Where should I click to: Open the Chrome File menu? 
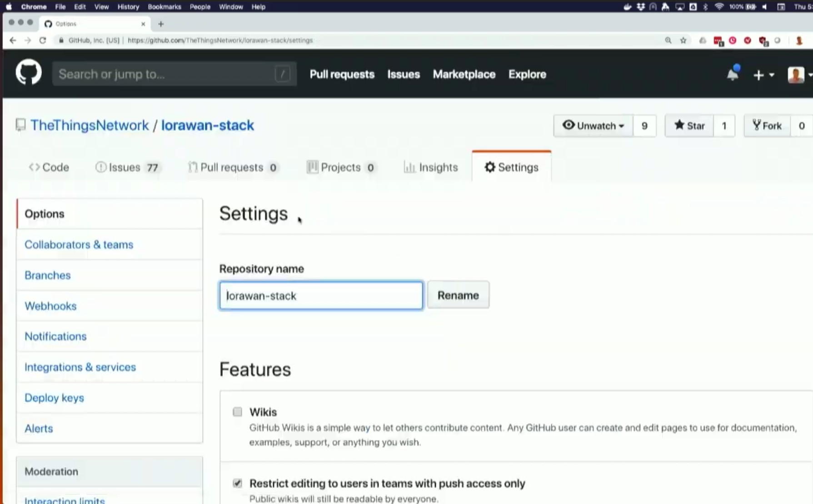tap(60, 7)
